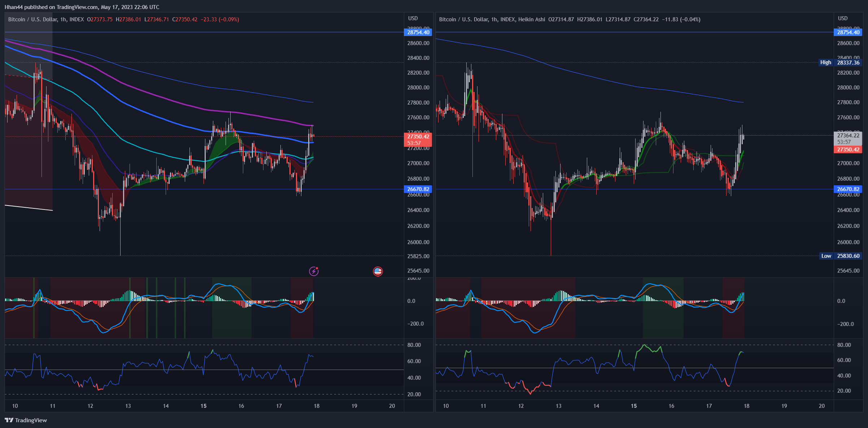The width and height of the screenshot is (868, 428).
Task: Click the left chart countdown timer 53:57
Action: click(x=414, y=143)
